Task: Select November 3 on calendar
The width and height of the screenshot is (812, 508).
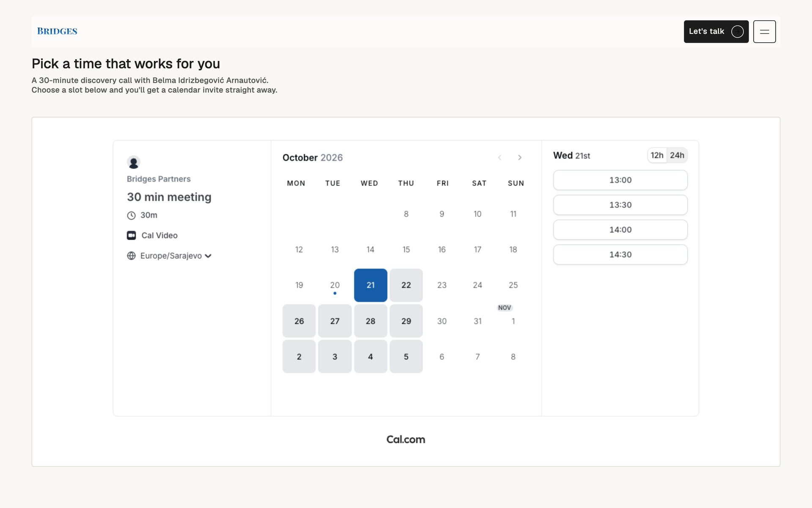Action: [x=335, y=356]
